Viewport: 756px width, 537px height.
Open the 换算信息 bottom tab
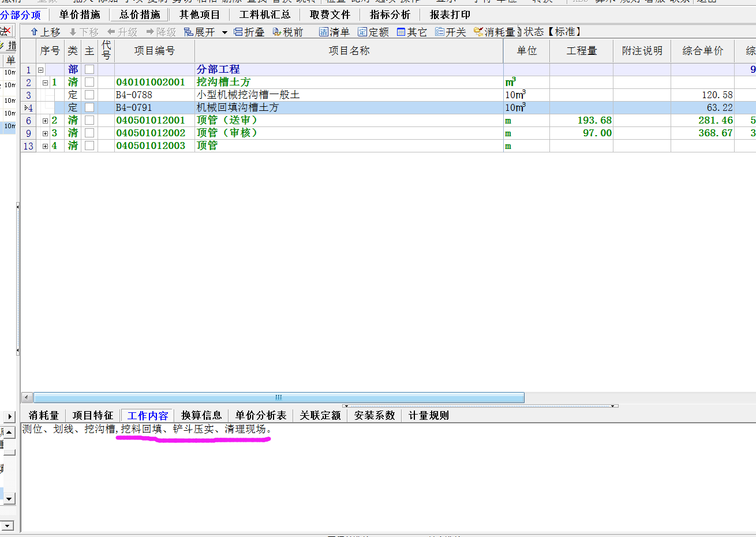point(201,415)
